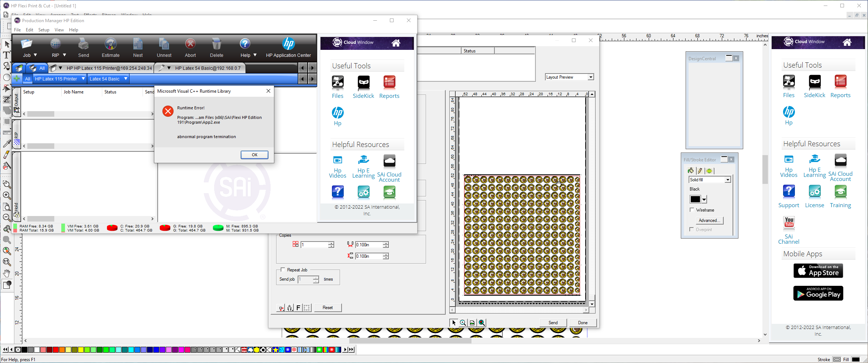Open SideKick in the left Cloud Window

pyautogui.click(x=363, y=88)
